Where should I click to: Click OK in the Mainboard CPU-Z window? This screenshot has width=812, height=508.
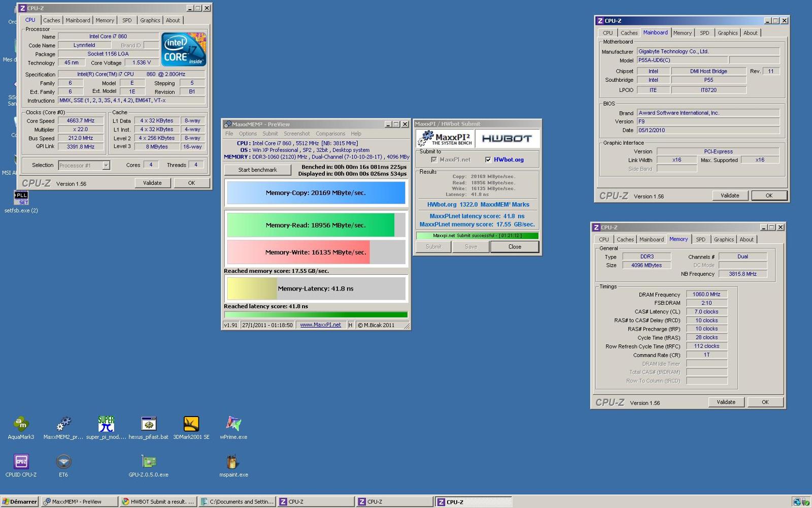769,196
